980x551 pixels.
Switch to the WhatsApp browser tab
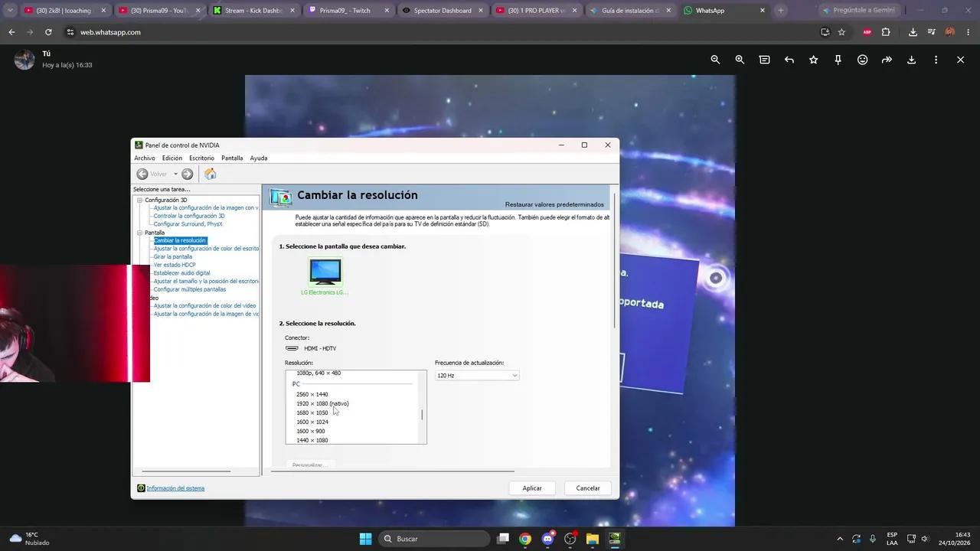724,11
